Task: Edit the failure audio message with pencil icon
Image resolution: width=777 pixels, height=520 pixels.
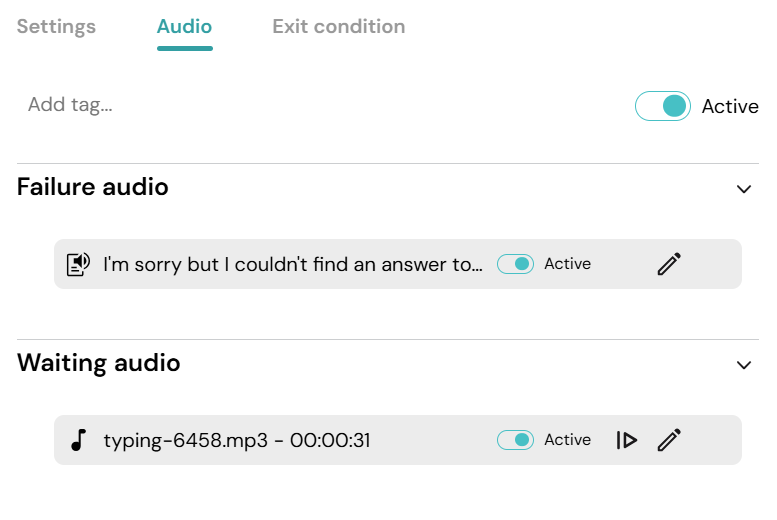Action: [x=669, y=264]
